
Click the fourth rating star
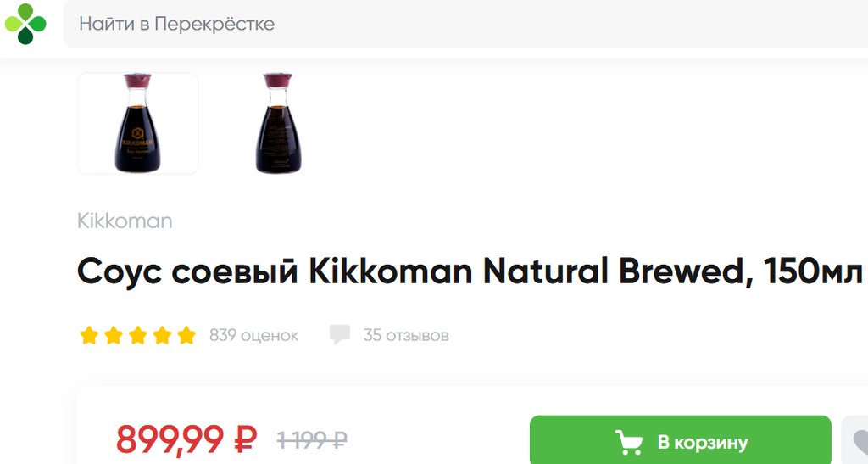(162, 335)
